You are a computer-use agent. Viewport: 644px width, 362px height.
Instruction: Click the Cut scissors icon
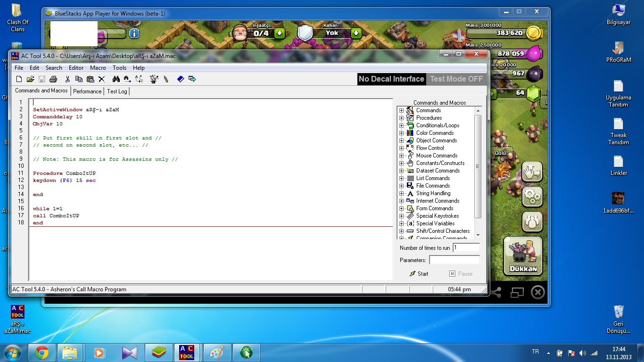(67, 79)
